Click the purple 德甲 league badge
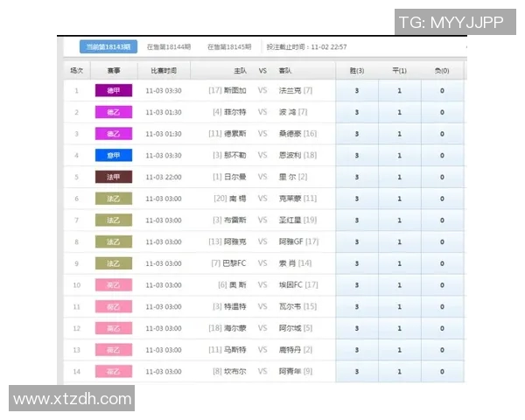 pyautogui.click(x=114, y=90)
